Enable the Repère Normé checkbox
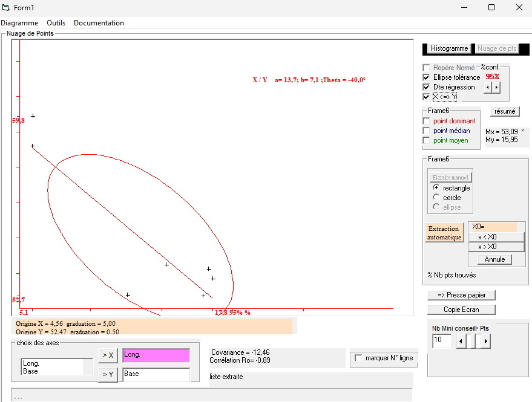This screenshot has height=402, width=532. [427, 68]
